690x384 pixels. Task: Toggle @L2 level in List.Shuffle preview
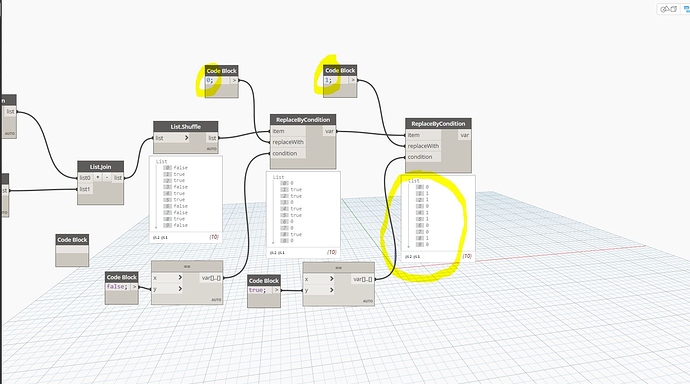[x=156, y=238]
